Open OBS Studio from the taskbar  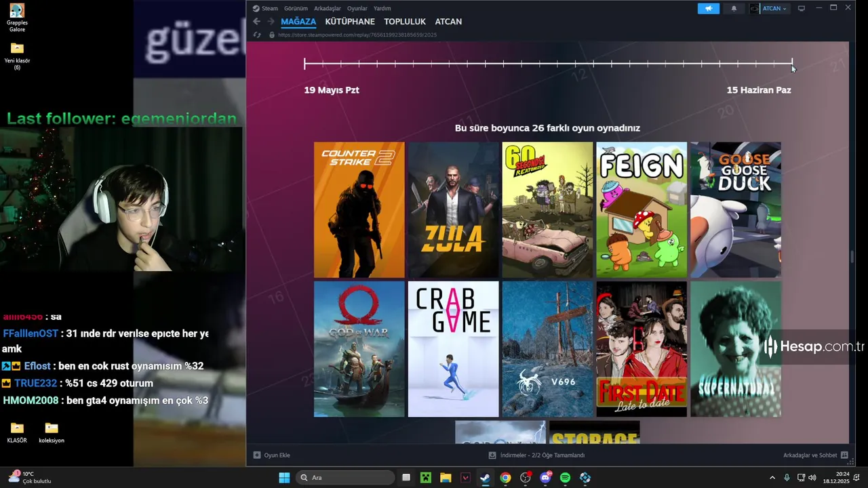[x=525, y=478]
